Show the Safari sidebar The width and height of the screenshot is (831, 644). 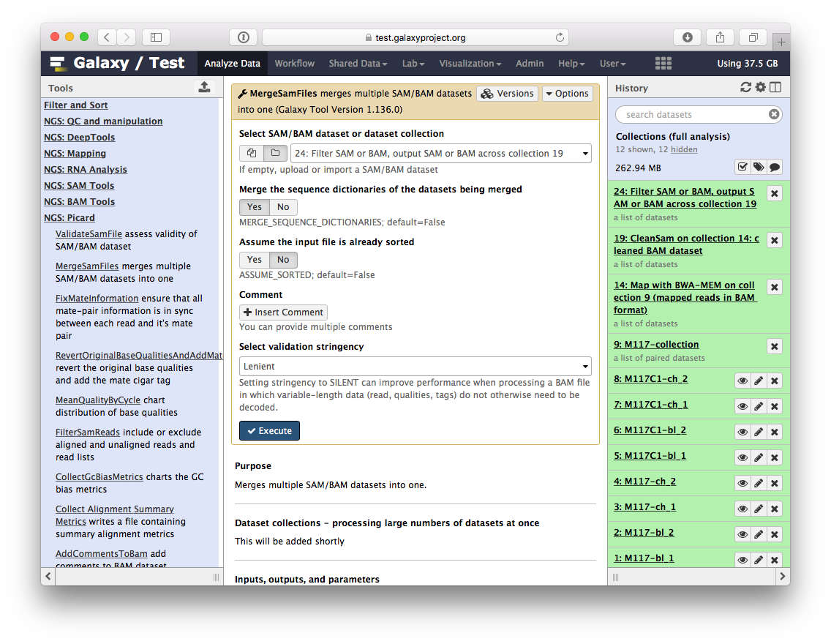156,37
